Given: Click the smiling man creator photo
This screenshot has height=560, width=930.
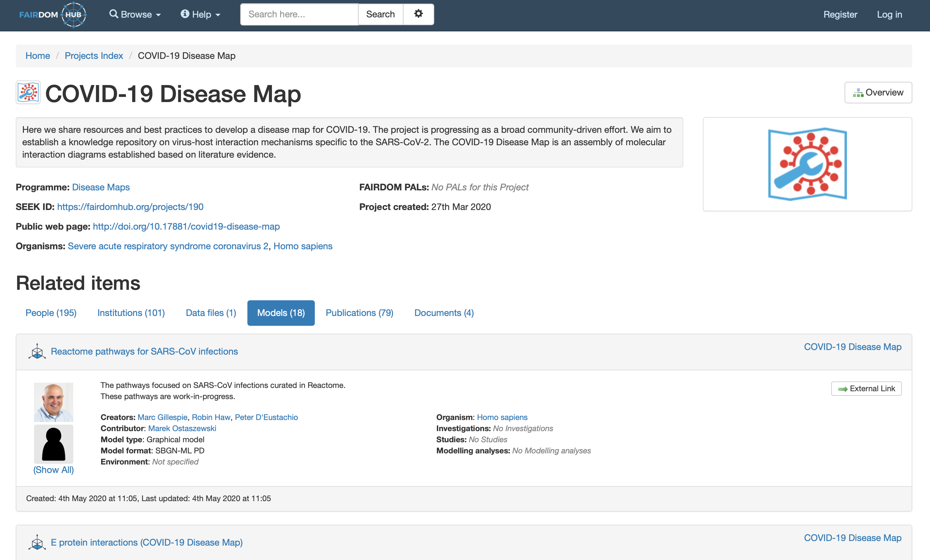Looking at the screenshot, I should (x=54, y=402).
